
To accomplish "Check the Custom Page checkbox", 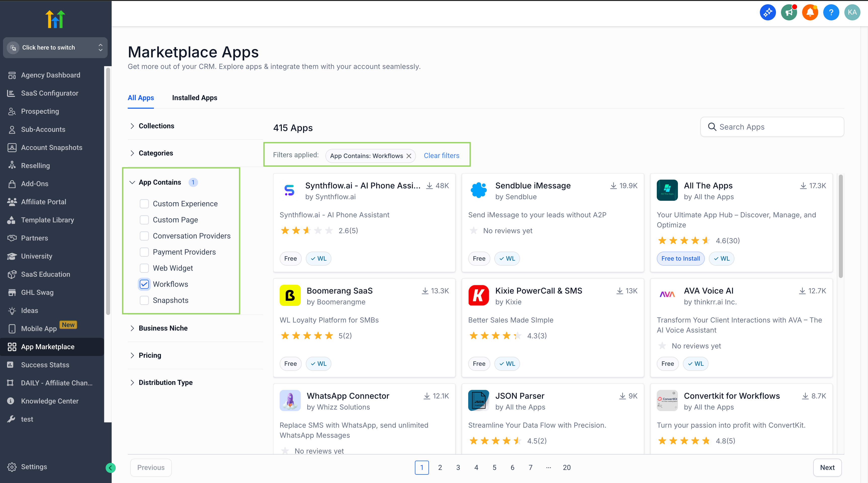I will point(144,220).
